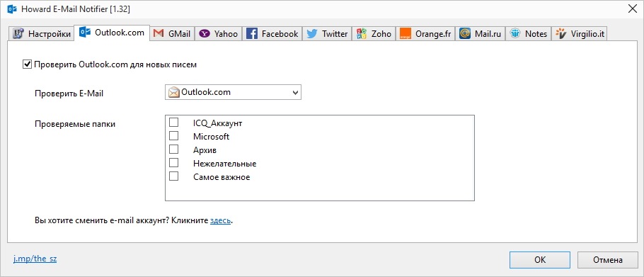Confirm with the OK button
This screenshot has height=277, width=644.
tap(540, 260)
